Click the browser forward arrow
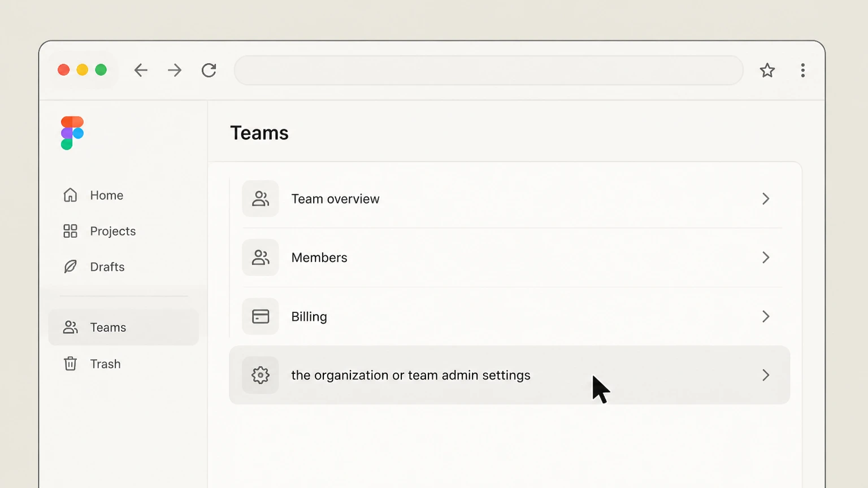868x488 pixels. (x=175, y=70)
